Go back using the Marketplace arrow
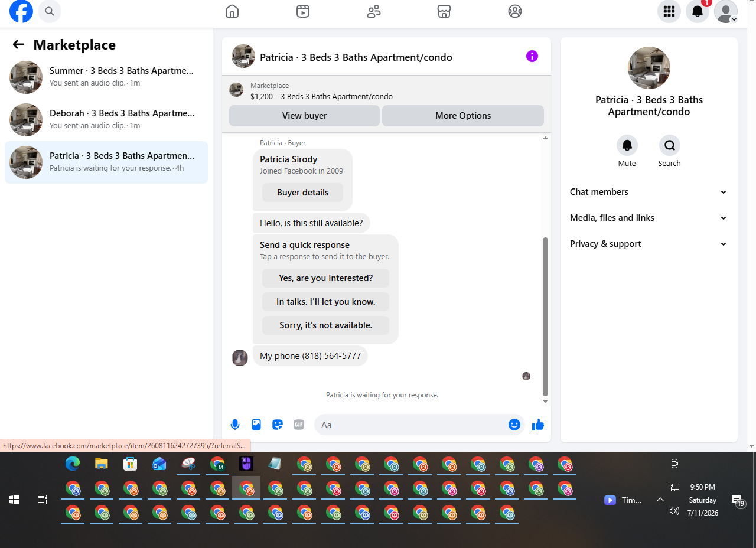756x548 pixels. [18, 44]
